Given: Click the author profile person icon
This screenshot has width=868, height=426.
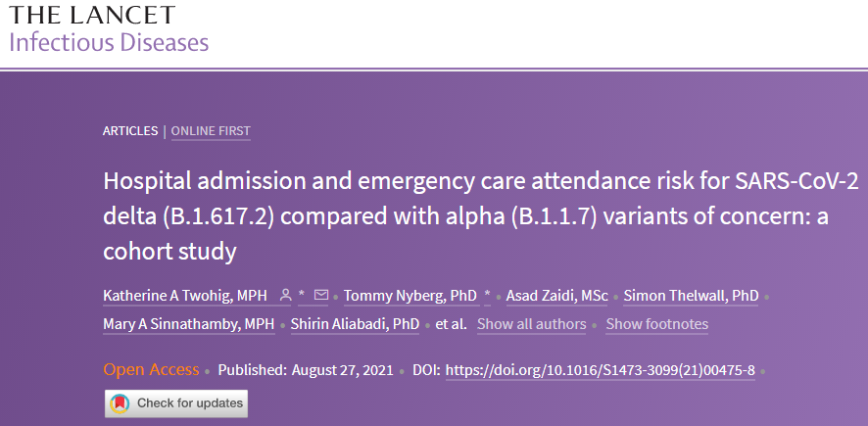Looking at the screenshot, I should tap(285, 296).
